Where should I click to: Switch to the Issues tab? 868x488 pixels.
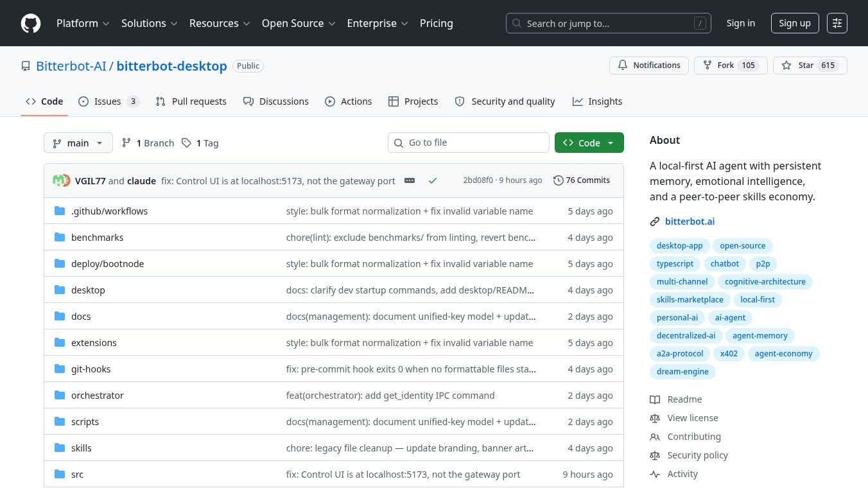pos(108,101)
